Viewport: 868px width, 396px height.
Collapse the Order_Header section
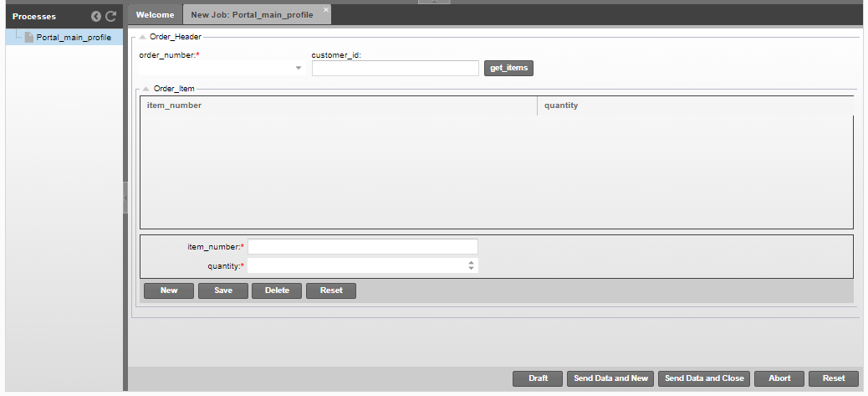142,37
